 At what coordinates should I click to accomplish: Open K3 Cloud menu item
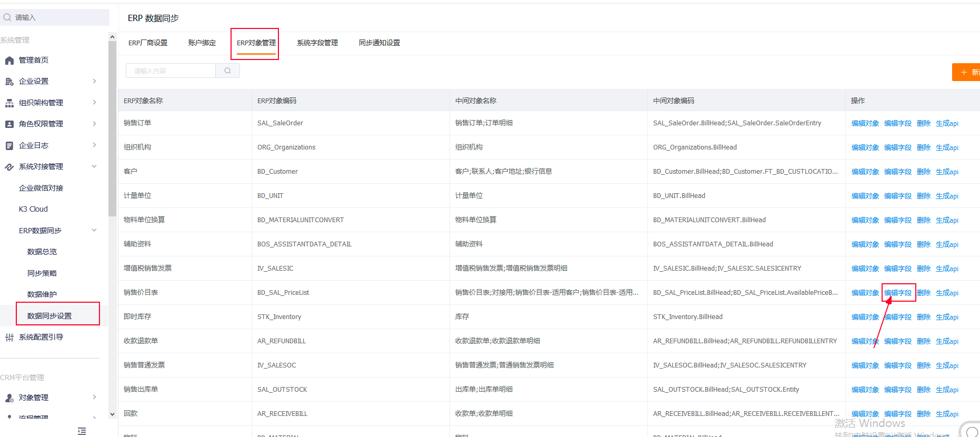tap(33, 209)
